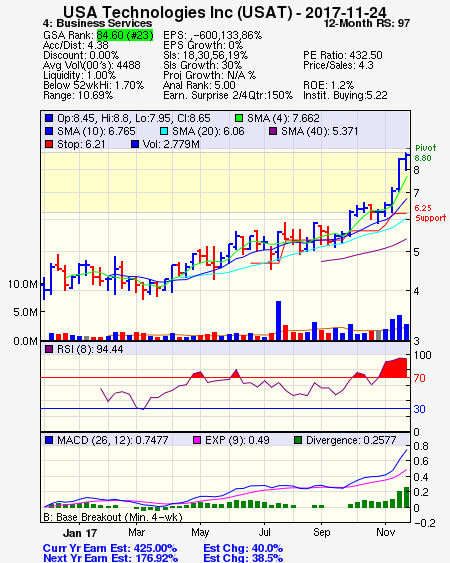Click the 'Mar' x-axis label

pos(136,532)
